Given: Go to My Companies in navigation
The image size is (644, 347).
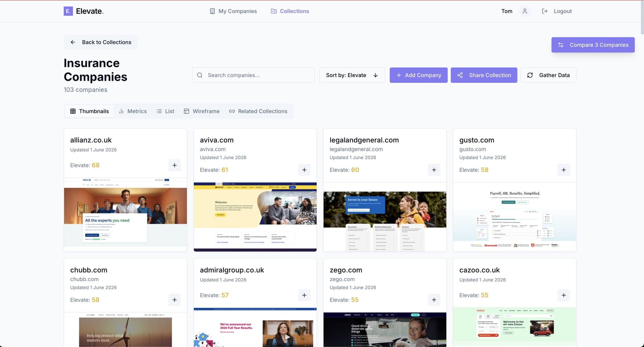Looking at the screenshot, I should 233,11.
